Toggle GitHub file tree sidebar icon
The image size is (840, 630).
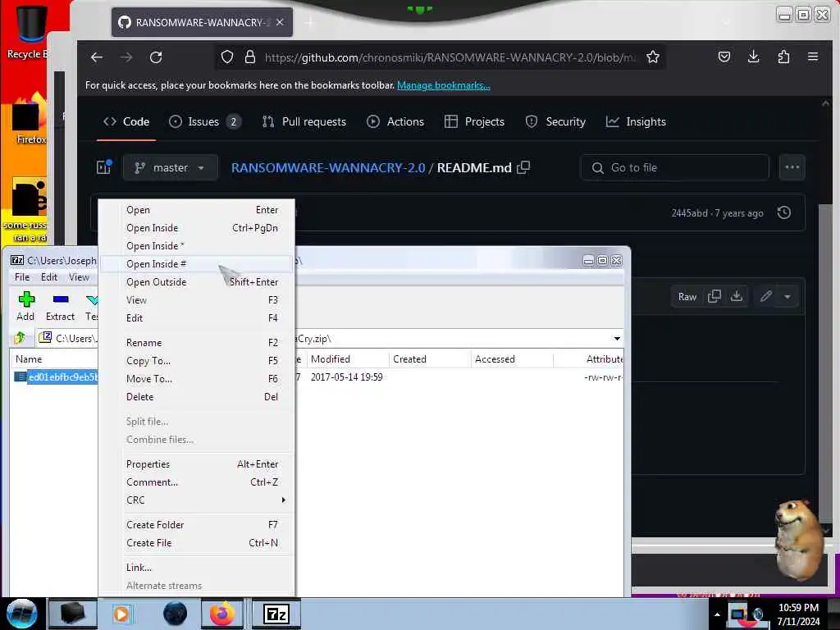[x=104, y=167]
